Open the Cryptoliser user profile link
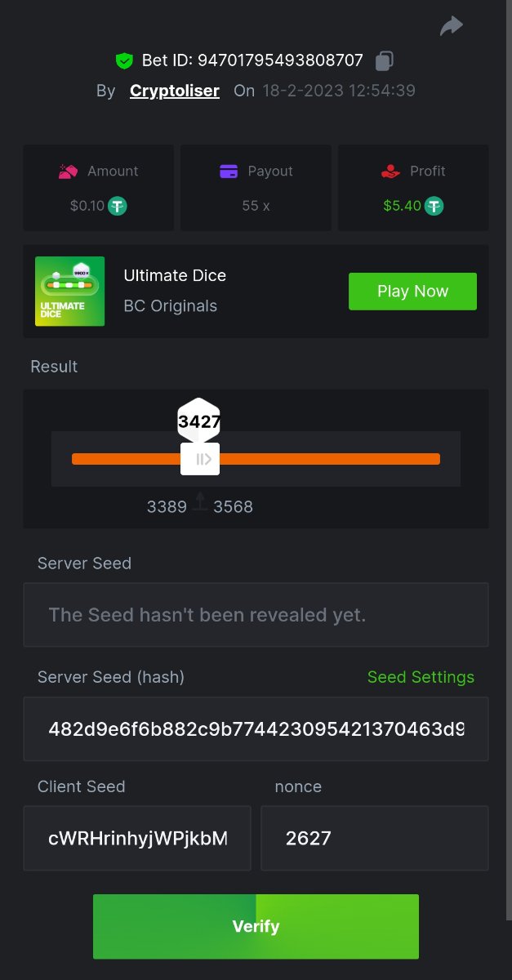 175,91
